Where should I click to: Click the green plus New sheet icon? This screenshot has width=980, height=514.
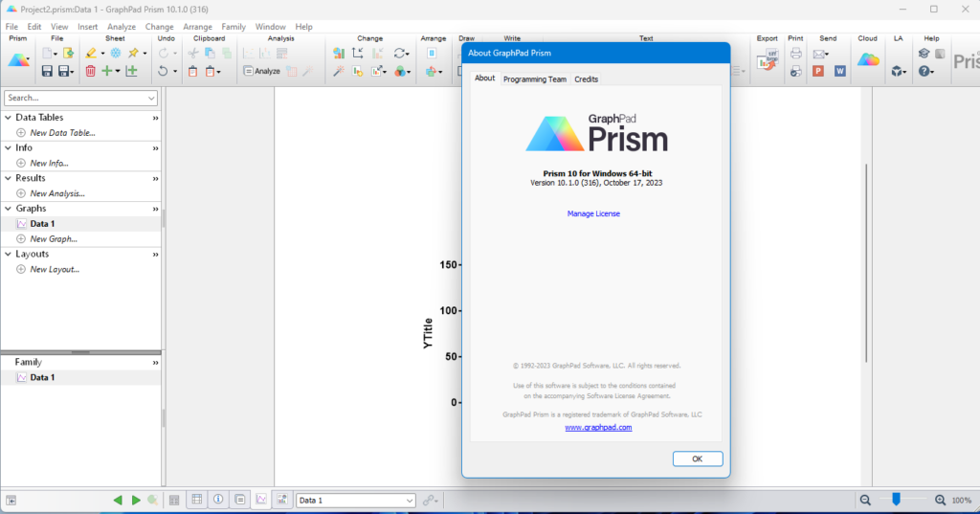point(107,71)
